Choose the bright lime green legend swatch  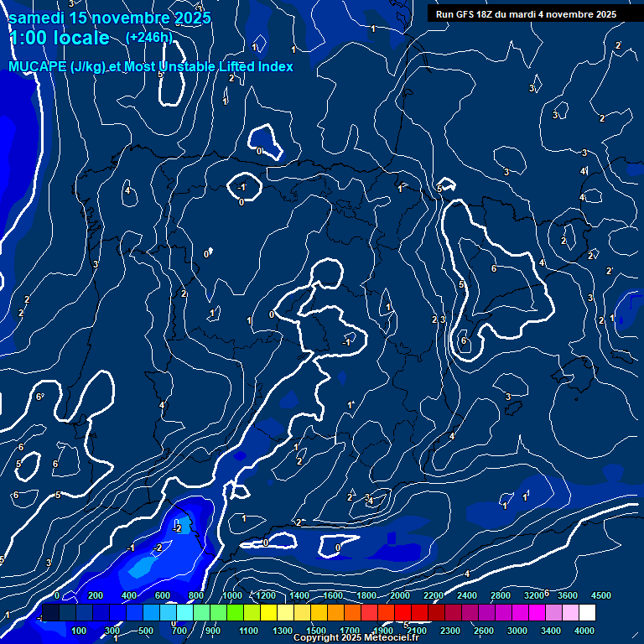click(235, 612)
